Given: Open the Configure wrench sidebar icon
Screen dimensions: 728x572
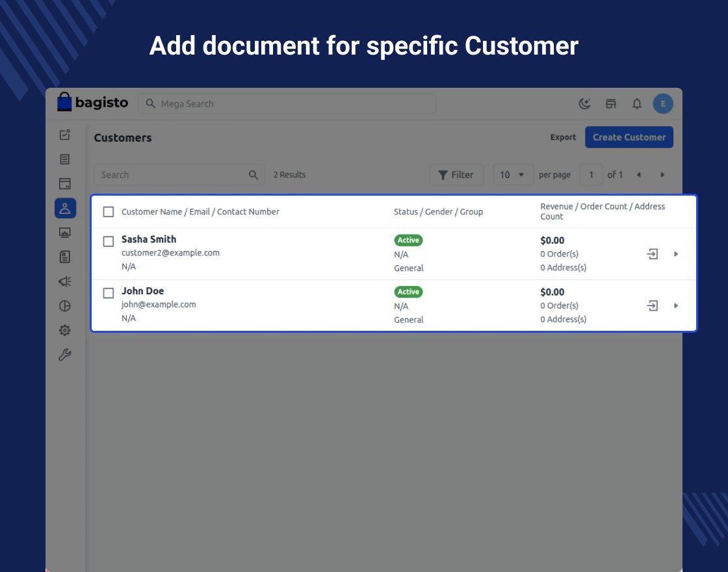Looking at the screenshot, I should tap(65, 355).
